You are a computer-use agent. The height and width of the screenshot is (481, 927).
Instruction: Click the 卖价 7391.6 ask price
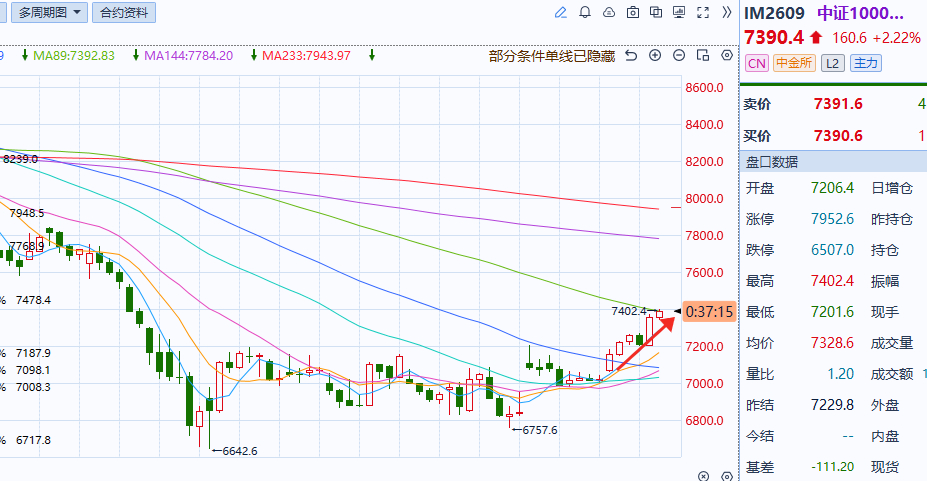838,104
